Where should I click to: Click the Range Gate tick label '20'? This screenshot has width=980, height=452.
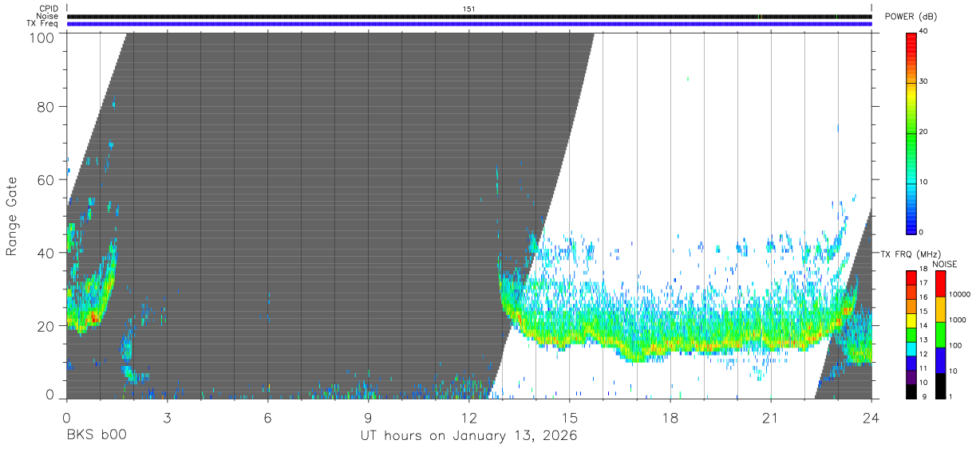pyautogui.click(x=45, y=326)
